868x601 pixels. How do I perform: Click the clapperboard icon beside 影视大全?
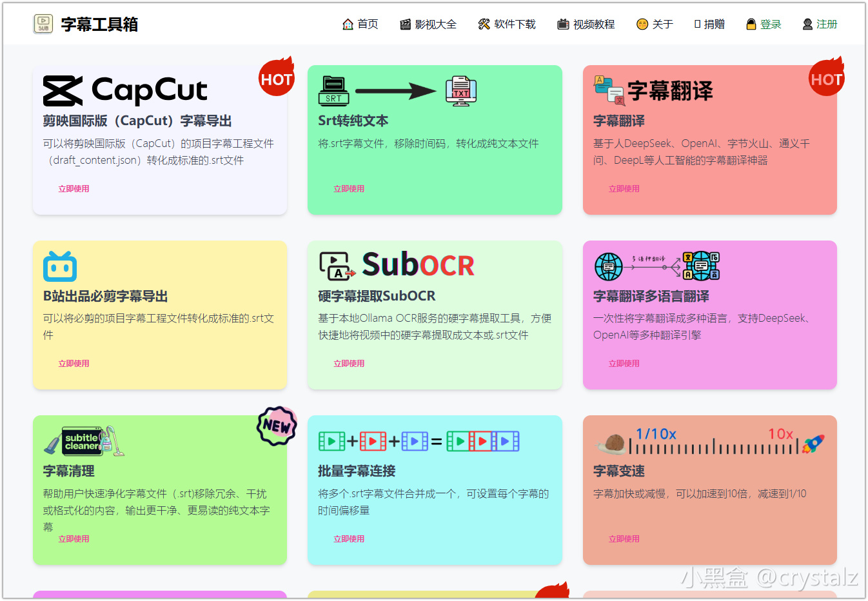point(405,25)
